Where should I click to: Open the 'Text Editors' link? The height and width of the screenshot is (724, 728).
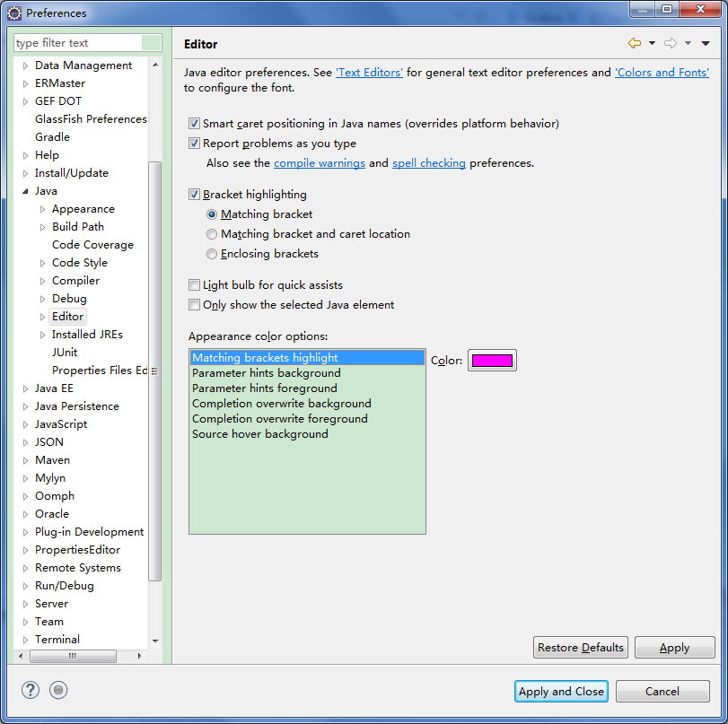[x=369, y=73]
